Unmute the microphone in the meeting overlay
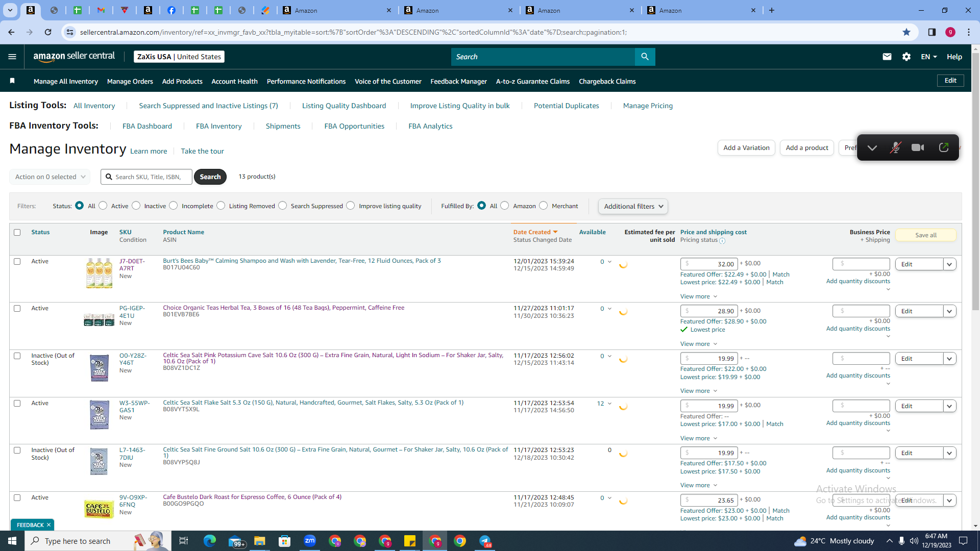980x551 pixels. [x=895, y=148]
